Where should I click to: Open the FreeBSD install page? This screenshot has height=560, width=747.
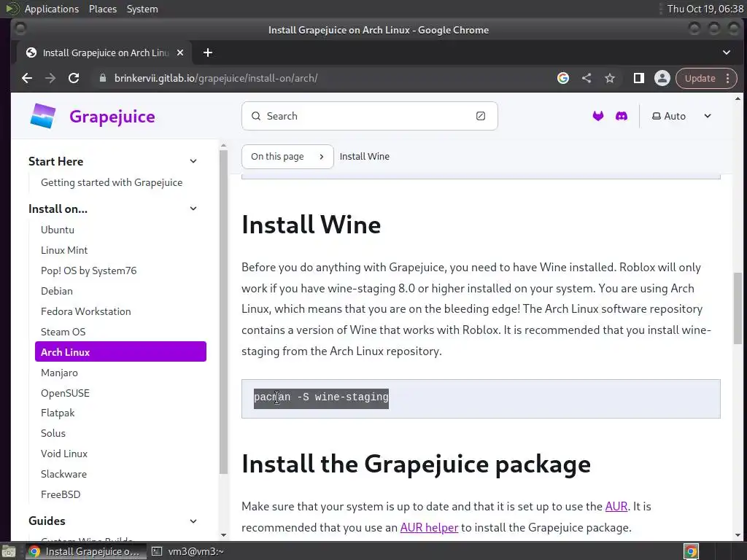coord(61,494)
